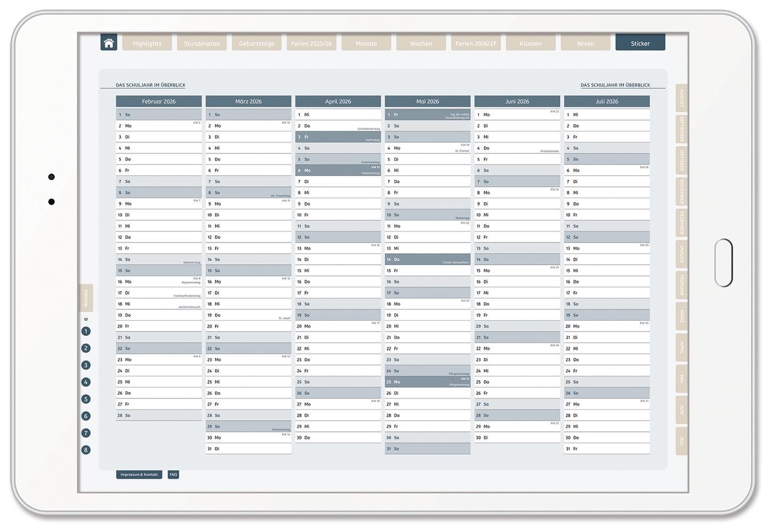Open the Sticker tab
This screenshot has height=532, width=772.
tap(640, 43)
